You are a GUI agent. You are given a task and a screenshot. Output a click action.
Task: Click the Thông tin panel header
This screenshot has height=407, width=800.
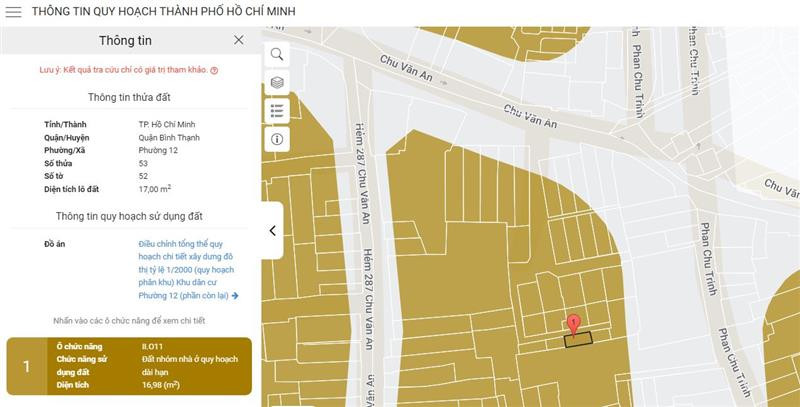pyautogui.click(x=125, y=40)
